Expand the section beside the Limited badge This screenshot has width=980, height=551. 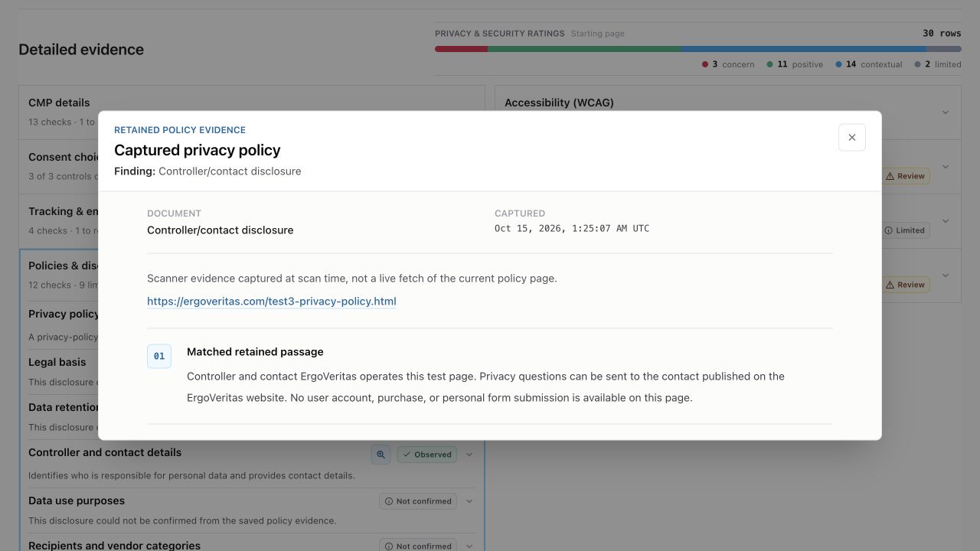pos(946,221)
